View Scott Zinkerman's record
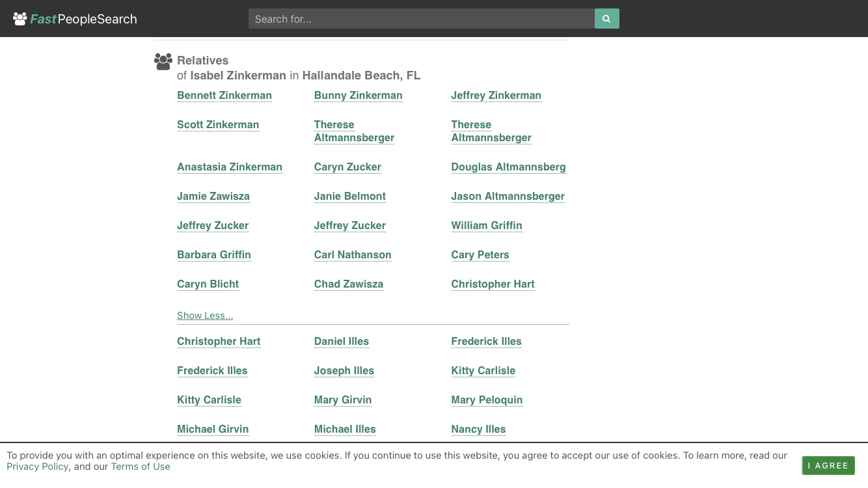Screen dimensions: 868x488 coord(218,125)
